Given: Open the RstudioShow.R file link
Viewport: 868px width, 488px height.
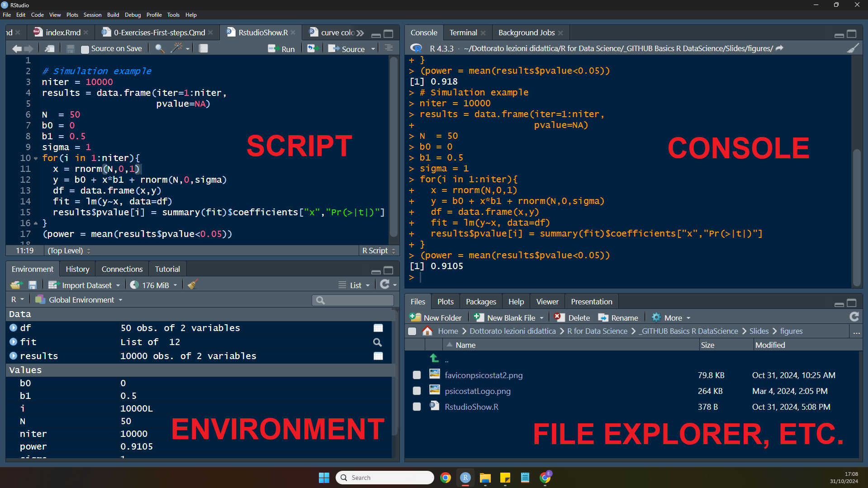Looking at the screenshot, I should 471,407.
